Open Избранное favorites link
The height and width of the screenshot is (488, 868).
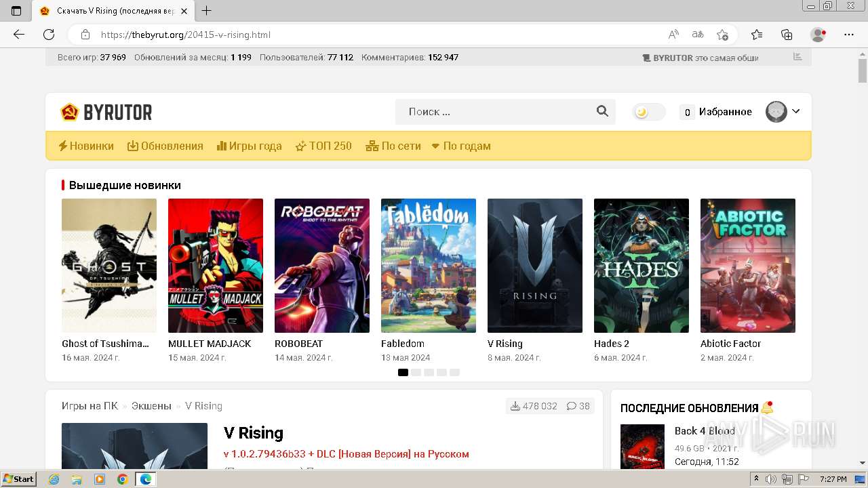pyautogui.click(x=716, y=112)
